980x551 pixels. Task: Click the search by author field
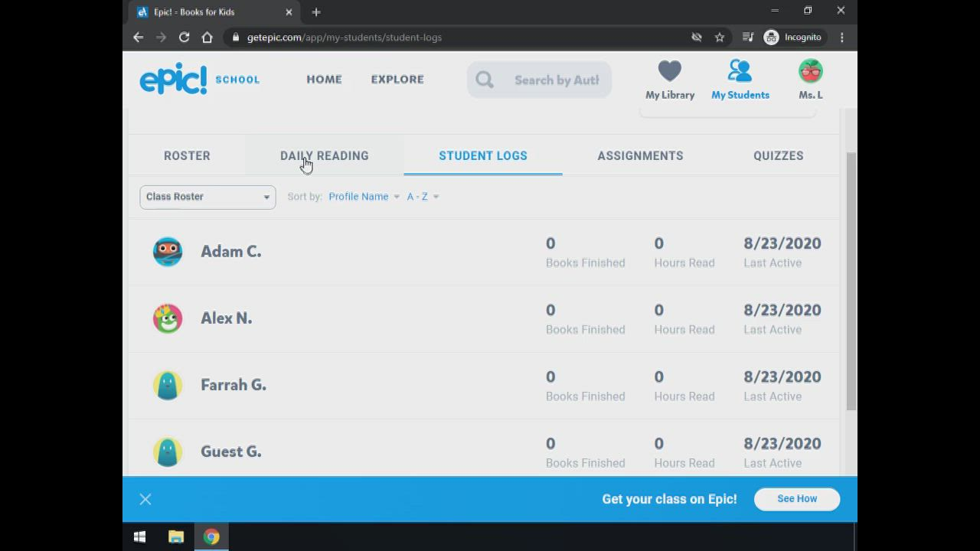(540, 80)
